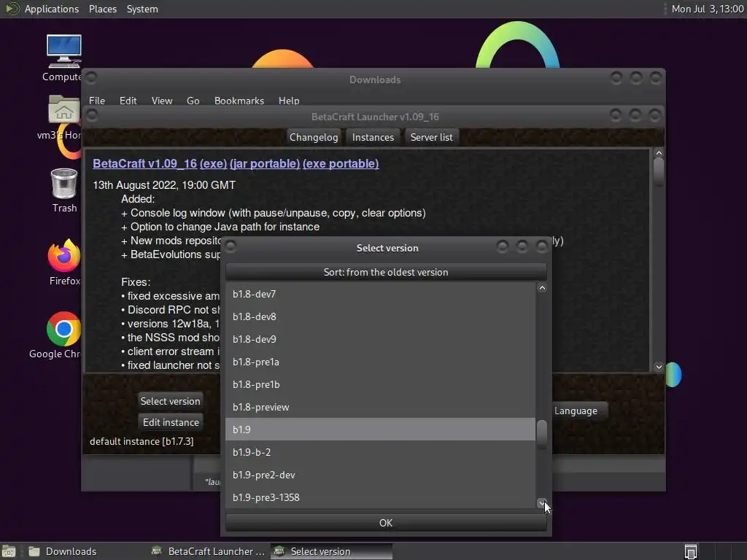Switch to the Changelog tab
This screenshot has height=560, width=747.
pyautogui.click(x=314, y=137)
